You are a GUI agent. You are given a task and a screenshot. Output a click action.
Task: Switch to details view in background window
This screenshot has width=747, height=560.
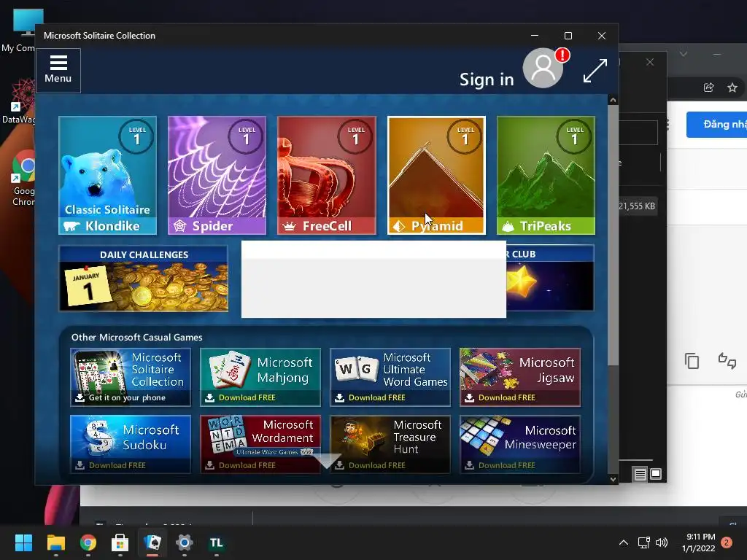[640, 474]
